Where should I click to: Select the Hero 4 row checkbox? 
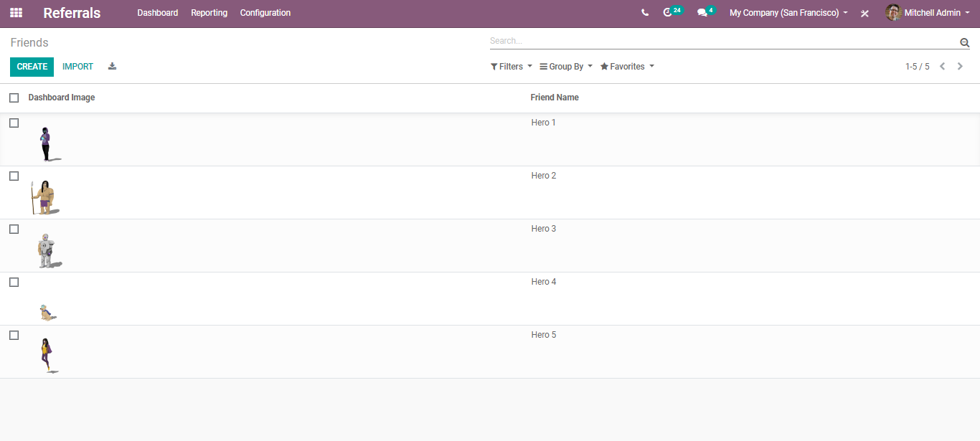(14, 282)
